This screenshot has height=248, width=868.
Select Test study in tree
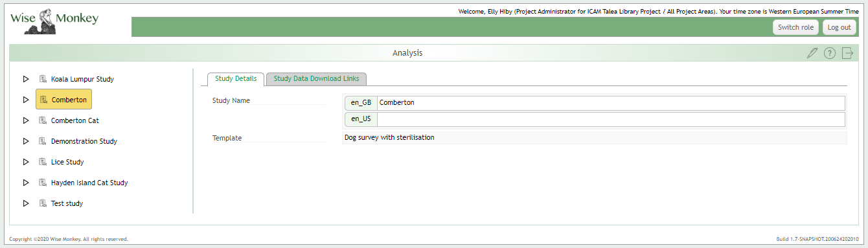(67, 203)
